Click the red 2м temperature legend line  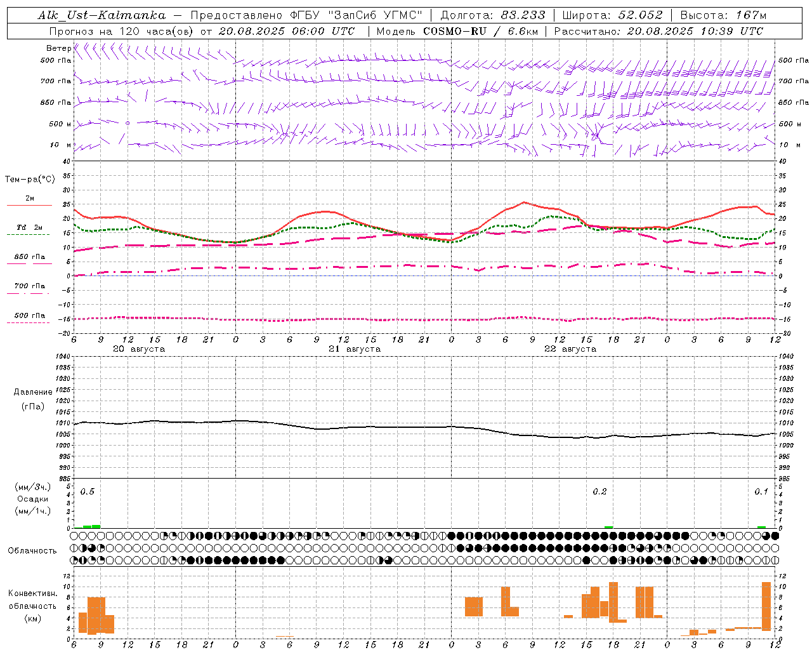pos(29,205)
